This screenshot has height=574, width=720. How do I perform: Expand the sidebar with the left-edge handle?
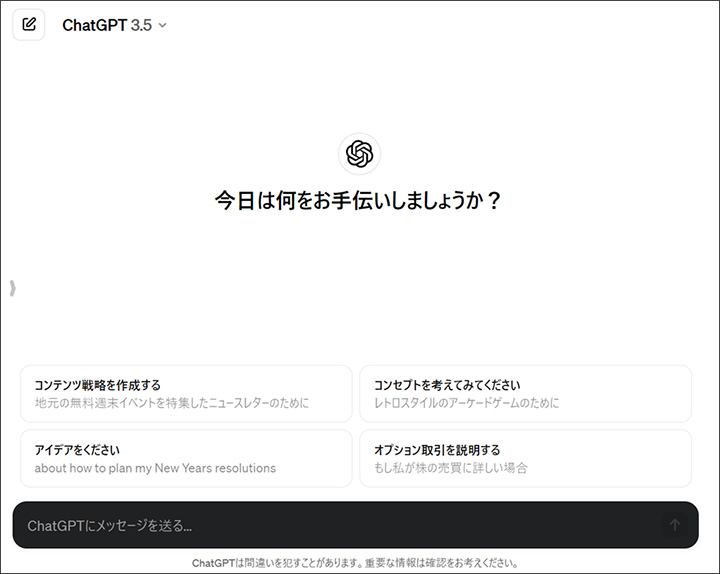[13, 288]
